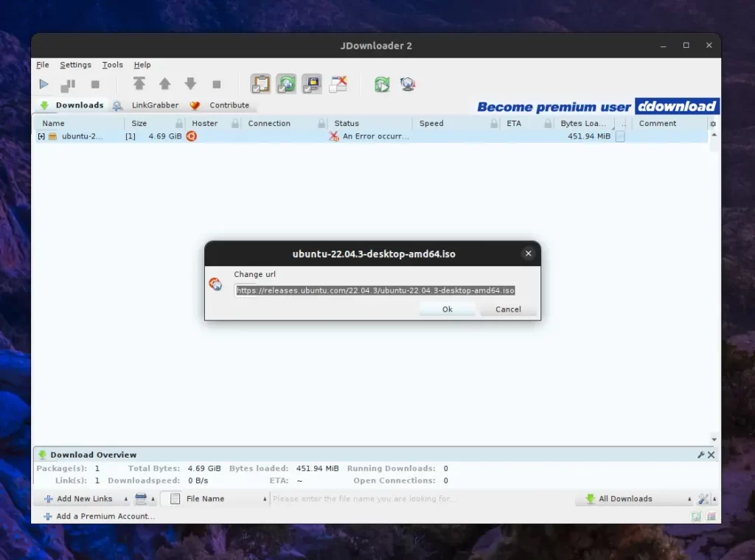This screenshot has height=560, width=755.
Task: Switch to the Downloads tab
Action: coord(72,105)
